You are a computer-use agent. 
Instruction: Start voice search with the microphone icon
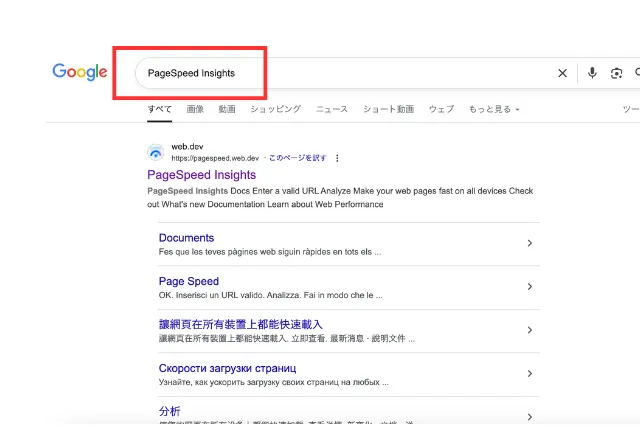click(592, 73)
